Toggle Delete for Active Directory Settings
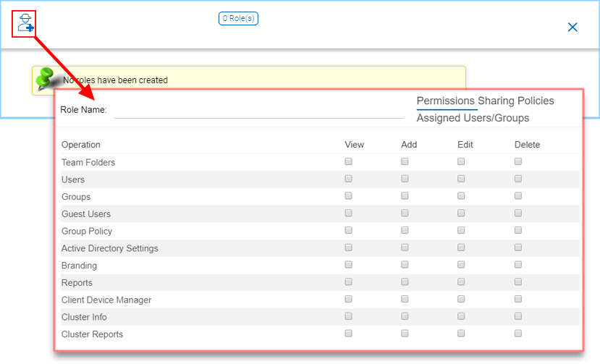This screenshot has height=364, width=600. coord(518,247)
